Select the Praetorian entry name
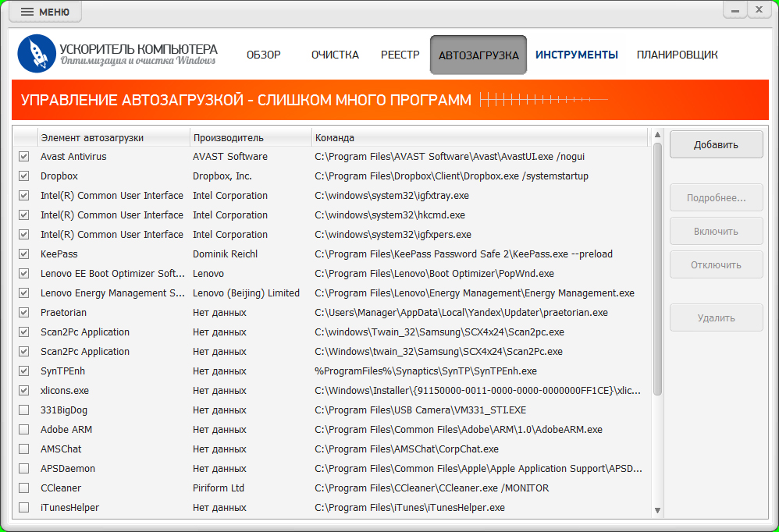Screen dimensions: 779x532 coord(63,312)
